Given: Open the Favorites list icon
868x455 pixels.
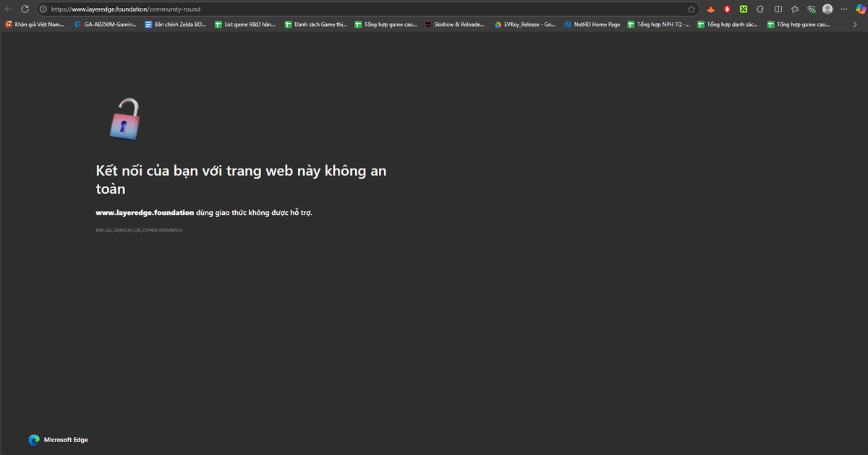Looking at the screenshot, I should 795,9.
